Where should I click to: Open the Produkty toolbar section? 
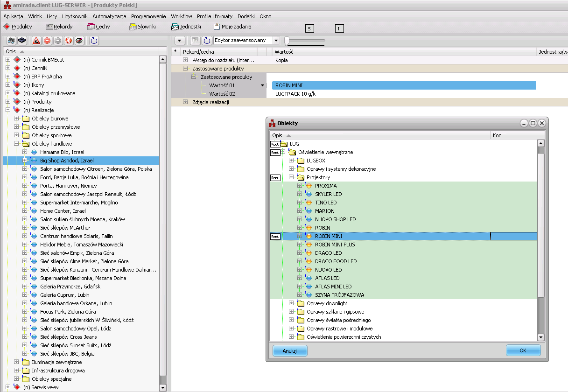point(18,27)
